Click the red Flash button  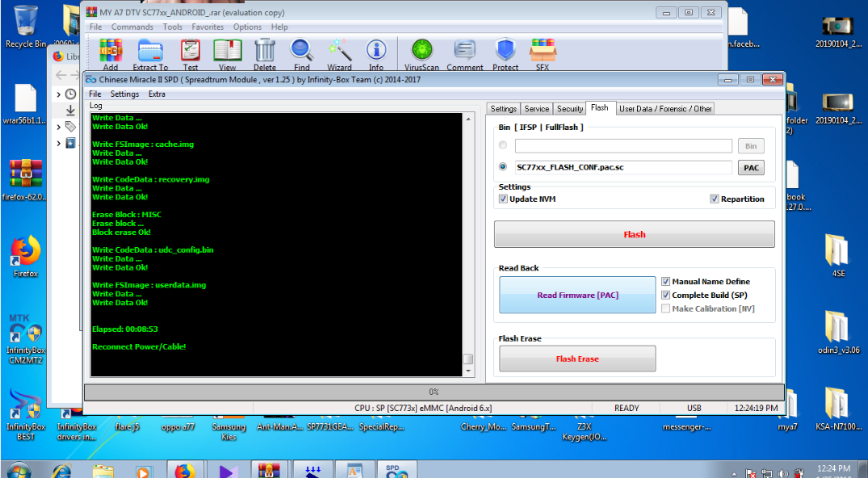(x=635, y=234)
